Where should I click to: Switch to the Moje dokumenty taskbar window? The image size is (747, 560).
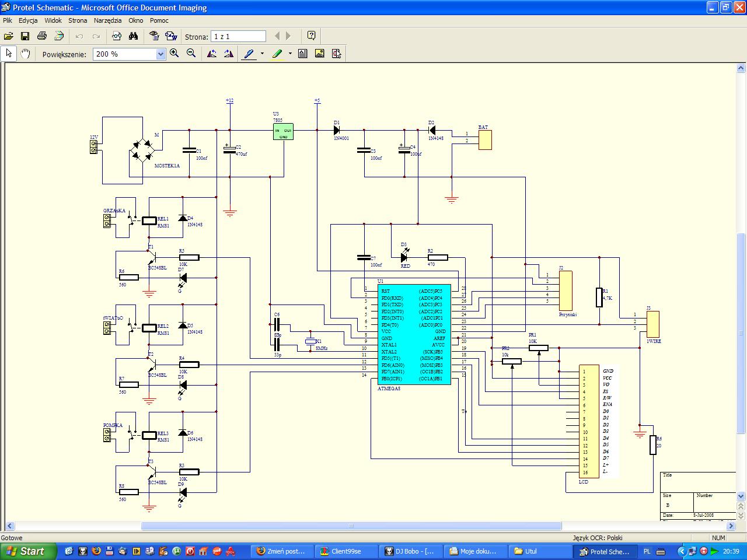coord(474,551)
